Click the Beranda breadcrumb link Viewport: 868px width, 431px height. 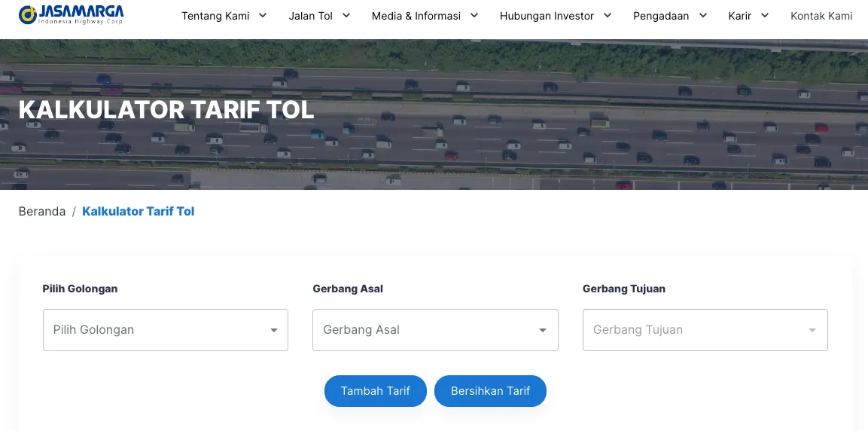click(x=42, y=212)
